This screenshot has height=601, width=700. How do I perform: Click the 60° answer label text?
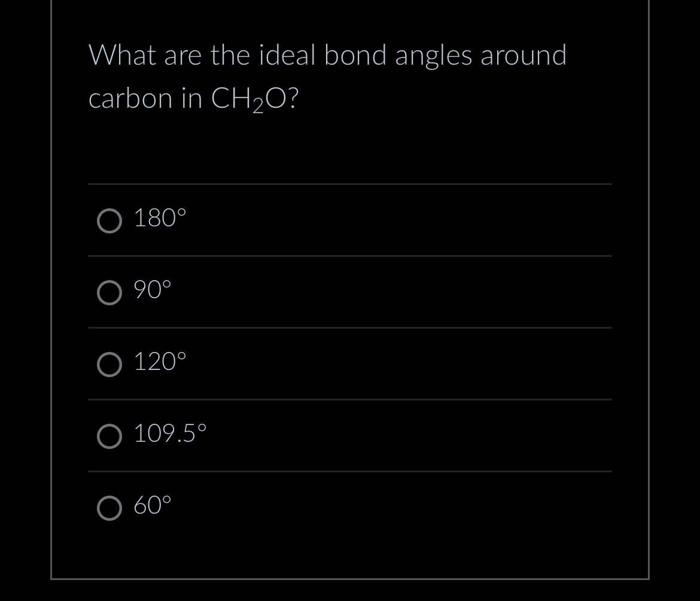tap(151, 505)
